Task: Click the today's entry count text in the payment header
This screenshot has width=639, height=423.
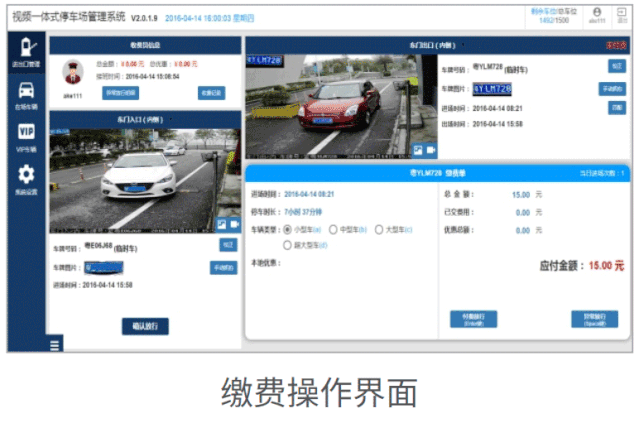Action: point(602,173)
